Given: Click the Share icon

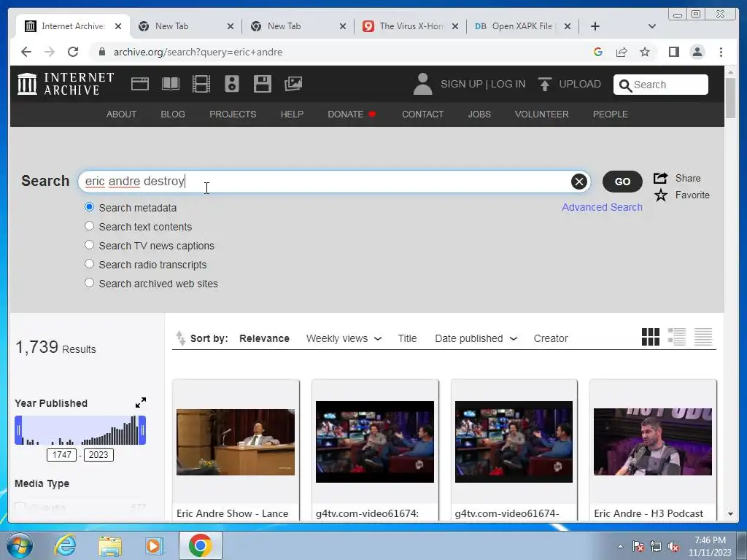Looking at the screenshot, I should click(660, 178).
